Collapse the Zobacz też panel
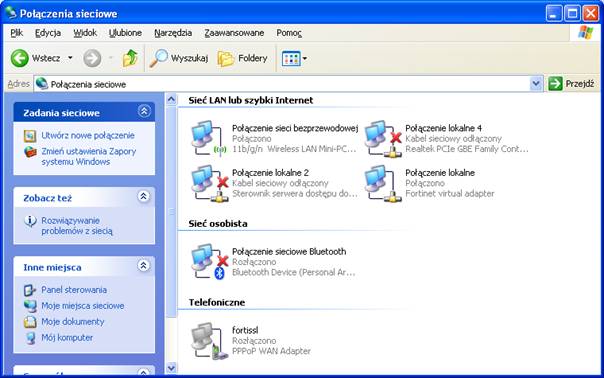 (144, 197)
